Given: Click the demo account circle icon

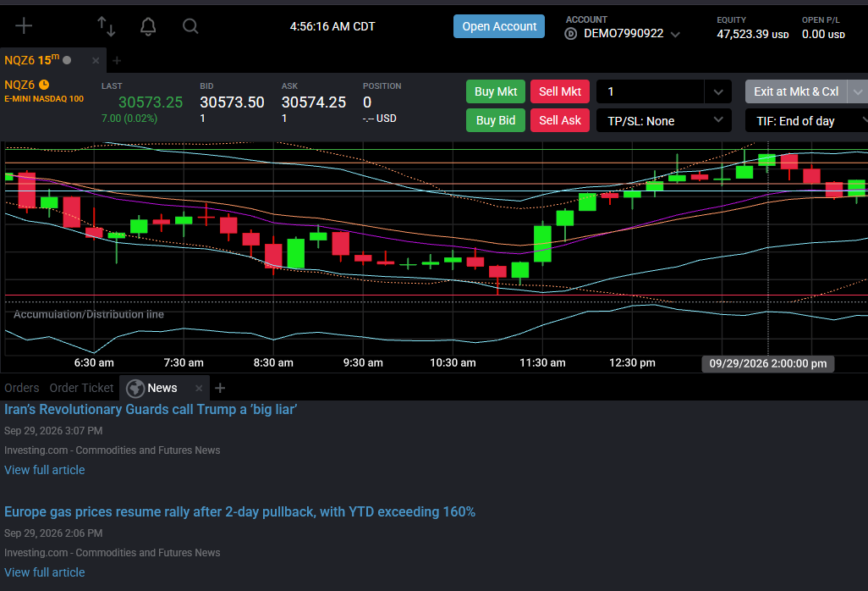Looking at the screenshot, I should 571,34.
